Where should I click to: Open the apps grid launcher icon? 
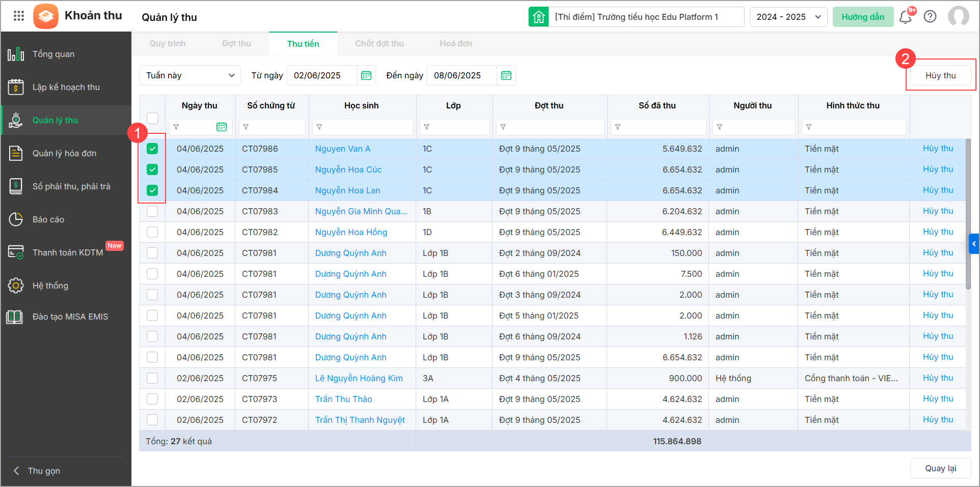(x=19, y=16)
